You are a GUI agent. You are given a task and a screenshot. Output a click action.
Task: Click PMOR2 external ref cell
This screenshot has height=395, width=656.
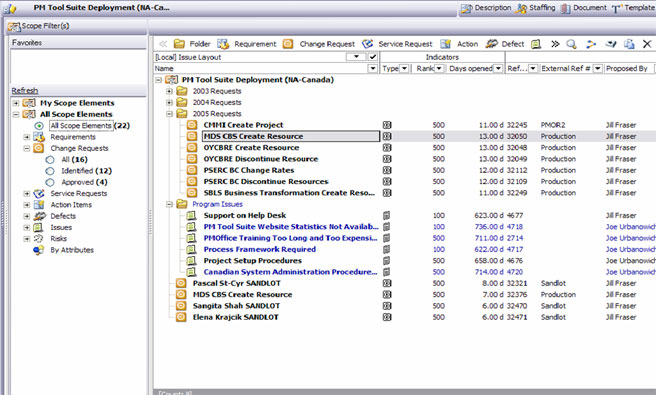(x=553, y=125)
